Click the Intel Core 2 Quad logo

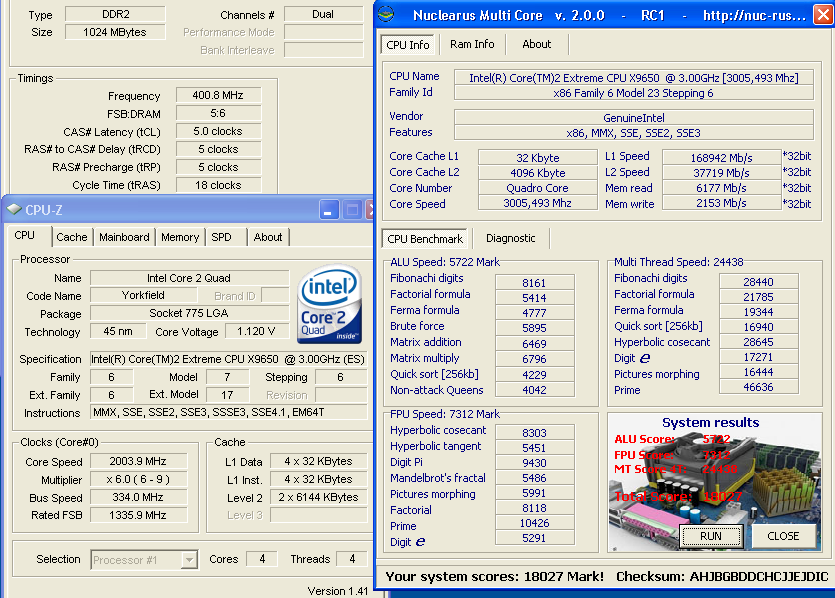tap(329, 304)
